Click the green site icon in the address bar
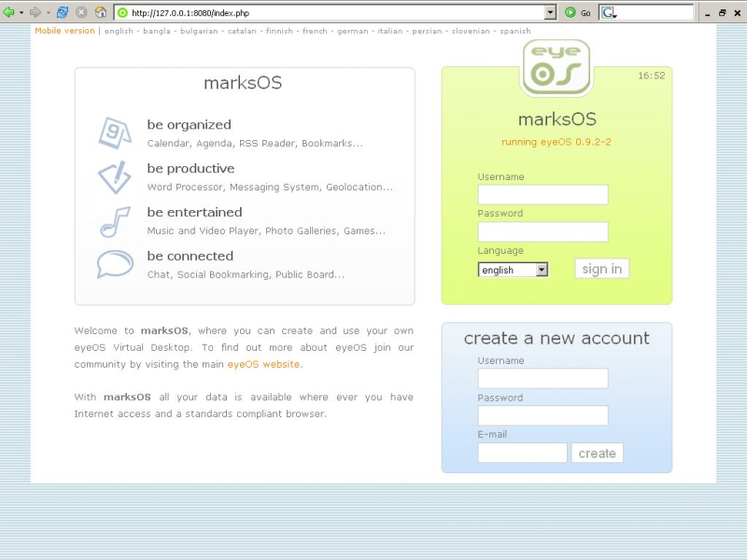The image size is (747, 560). click(x=123, y=13)
